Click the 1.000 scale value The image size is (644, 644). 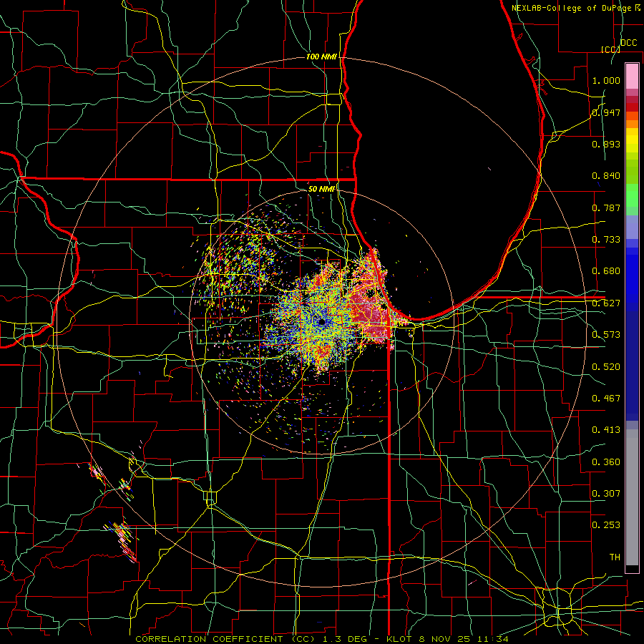606,80
